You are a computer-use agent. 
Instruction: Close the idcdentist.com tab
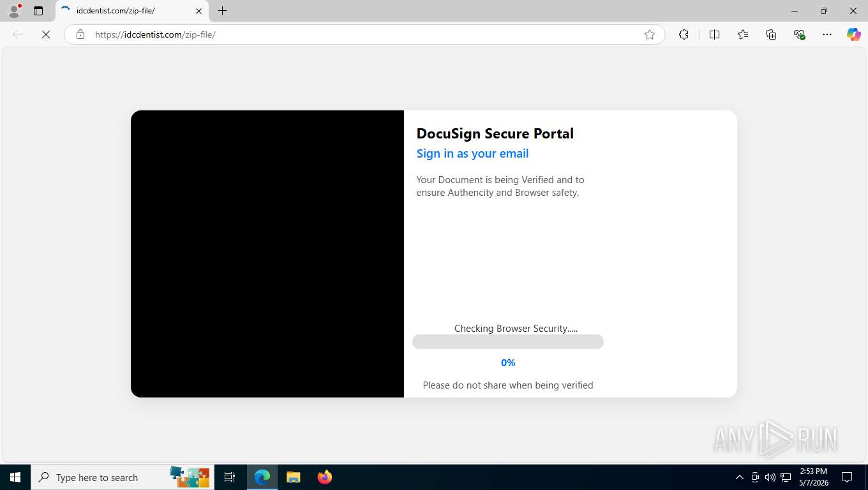[198, 11]
